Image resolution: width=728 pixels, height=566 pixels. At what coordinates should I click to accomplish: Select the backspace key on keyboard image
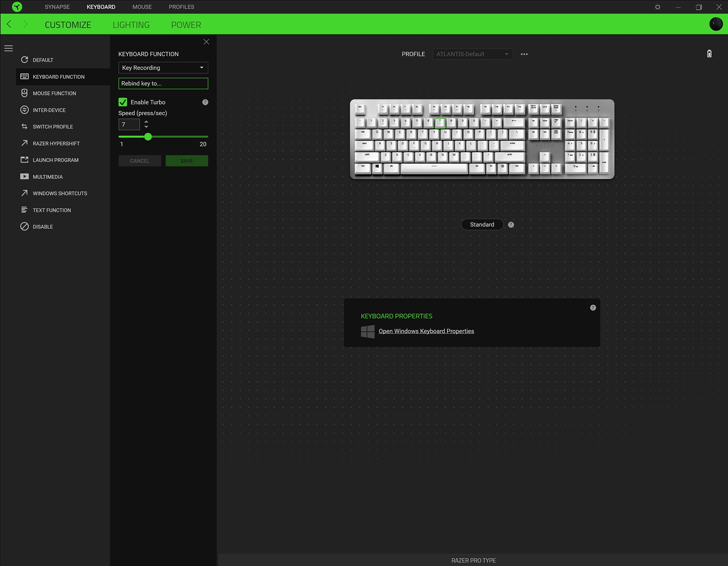point(514,123)
